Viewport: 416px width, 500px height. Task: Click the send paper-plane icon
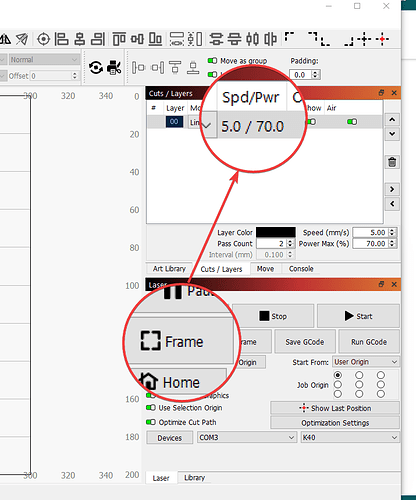(x=22, y=39)
